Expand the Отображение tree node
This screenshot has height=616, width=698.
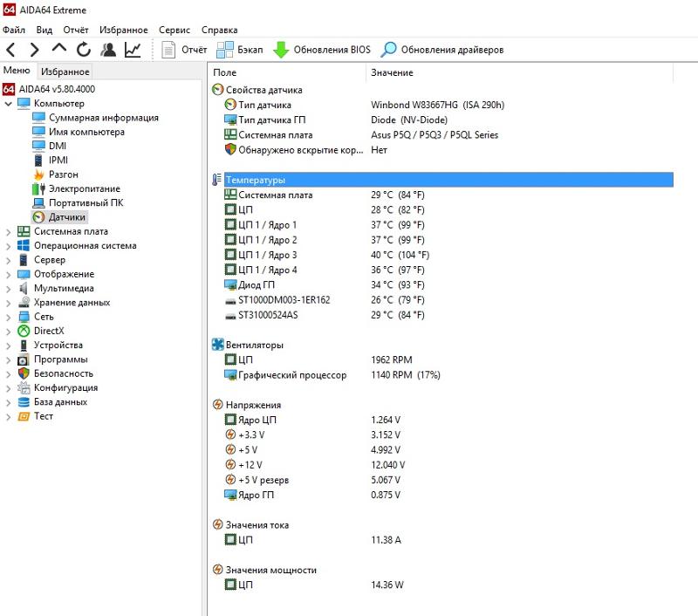point(8,275)
